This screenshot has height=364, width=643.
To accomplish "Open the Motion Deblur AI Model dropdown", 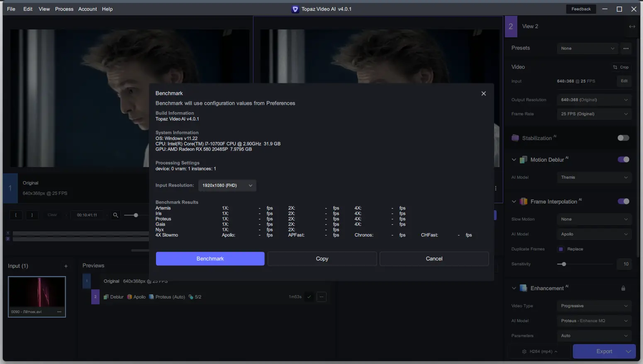I will coord(594,177).
